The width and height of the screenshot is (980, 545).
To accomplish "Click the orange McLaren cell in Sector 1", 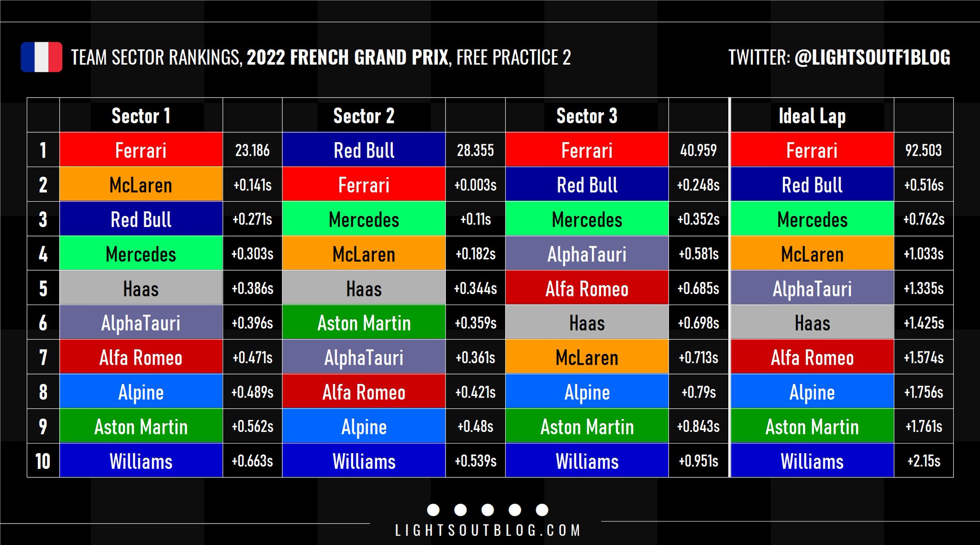I will (x=141, y=185).
